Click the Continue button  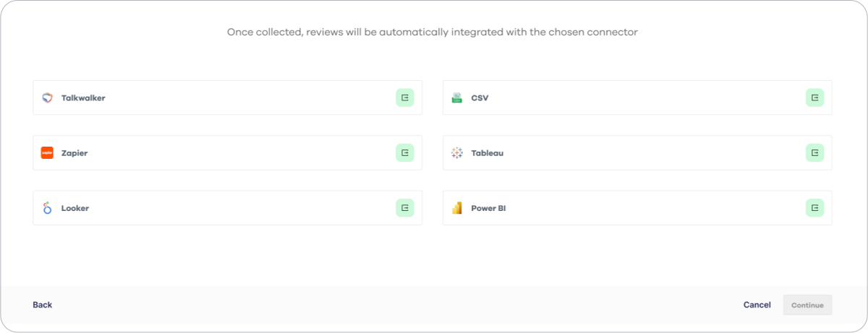tap(807, 305)
